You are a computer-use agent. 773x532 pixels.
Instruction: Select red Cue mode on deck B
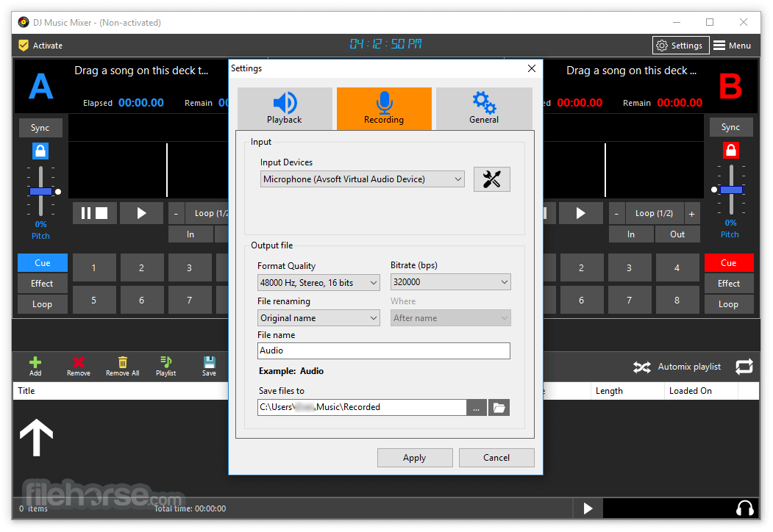coord(729,263)
